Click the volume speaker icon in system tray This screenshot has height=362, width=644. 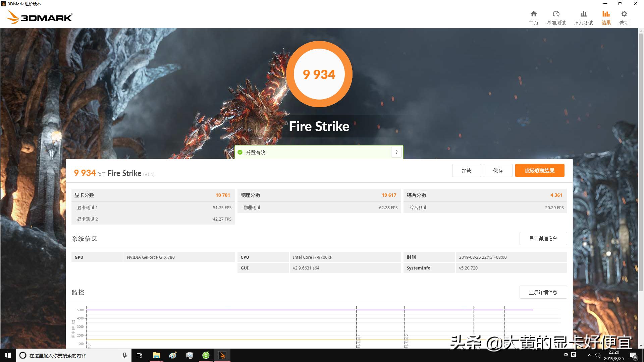[x=598, y=355]
